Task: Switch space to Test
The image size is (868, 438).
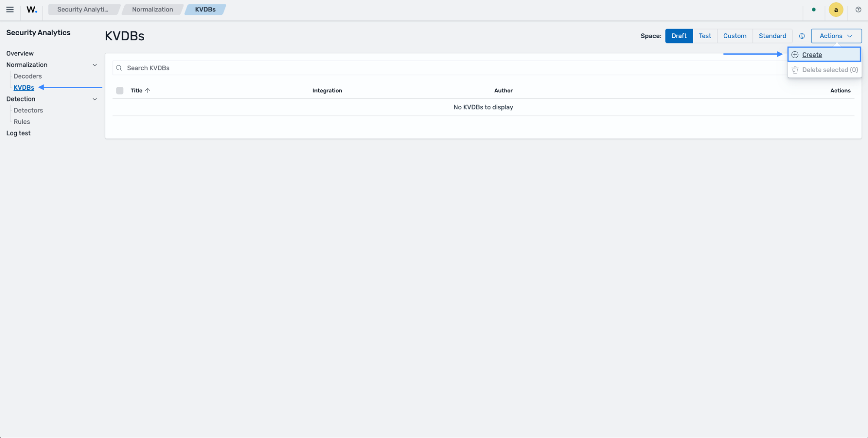Action: point(705,36)
